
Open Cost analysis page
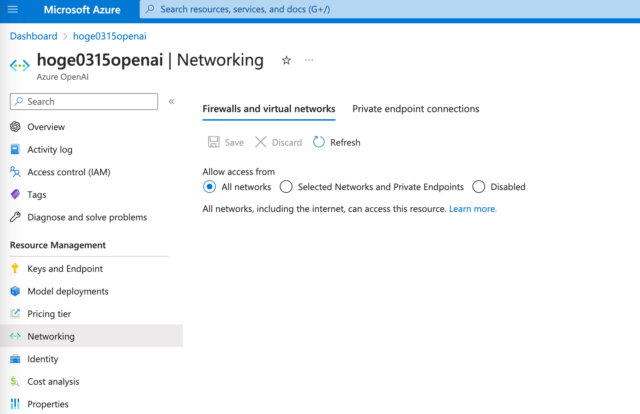(x=53, y=381)
